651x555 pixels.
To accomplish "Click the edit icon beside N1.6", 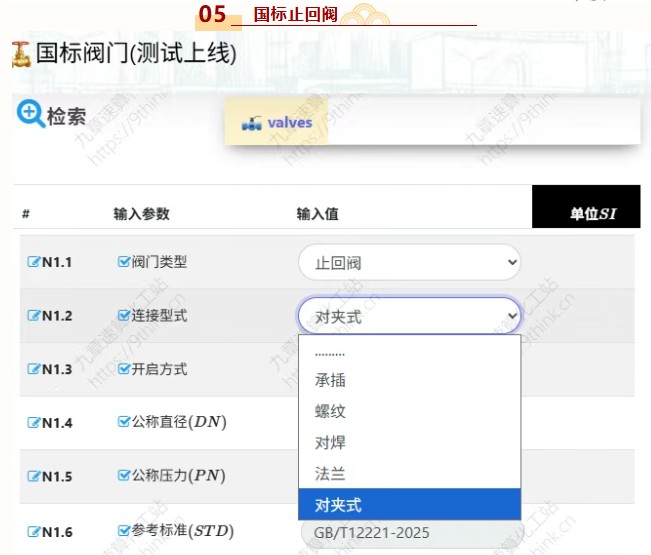I will pos(33,531).
